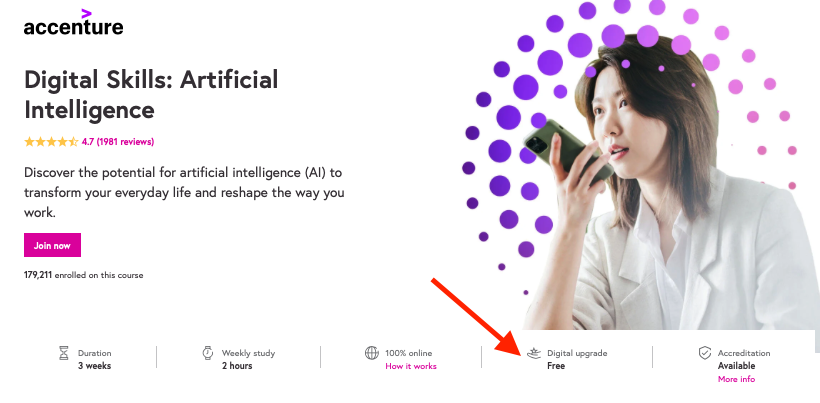Open the More info accreditation link
This screenshot has height=403, width=820.
point(736,379)
